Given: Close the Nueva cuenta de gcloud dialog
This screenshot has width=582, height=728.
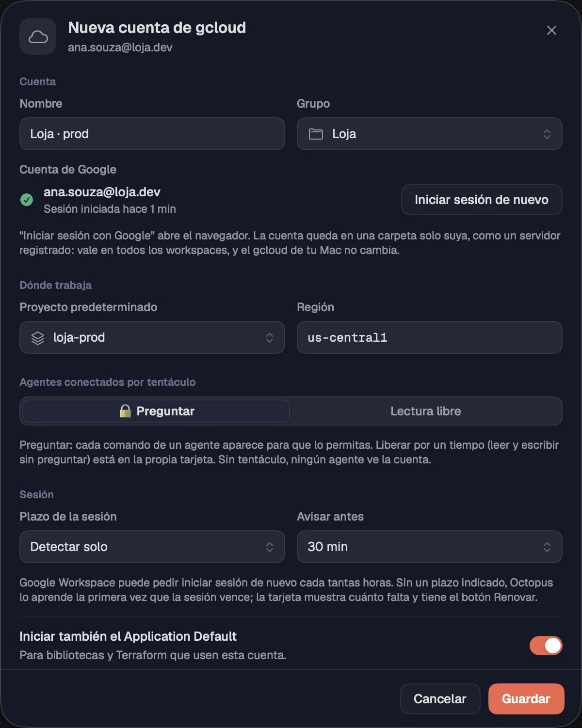Looking at the screenshot, I should pos(551,31).
